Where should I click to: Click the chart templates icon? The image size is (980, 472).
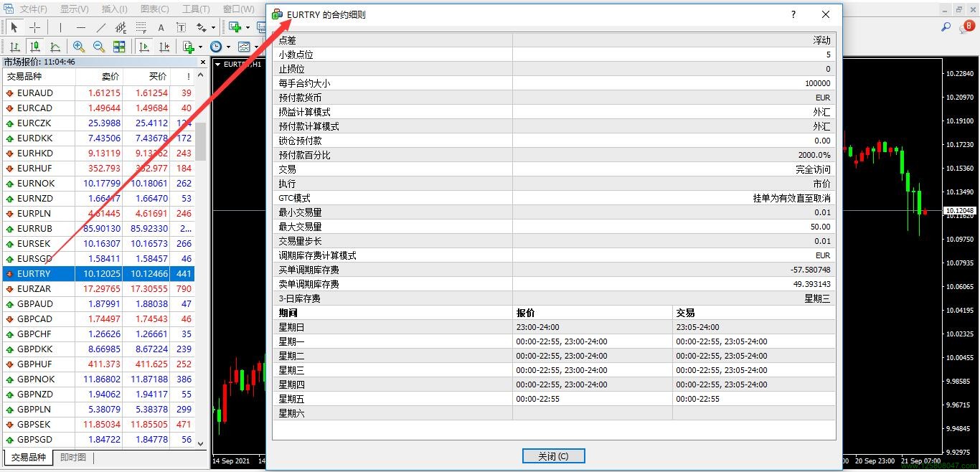point(244,47)
